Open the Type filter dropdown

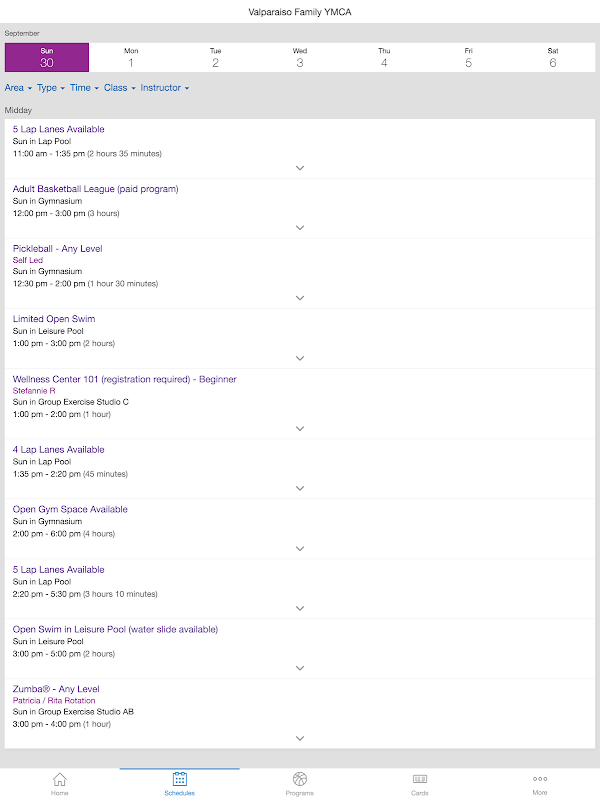(51, 88)
